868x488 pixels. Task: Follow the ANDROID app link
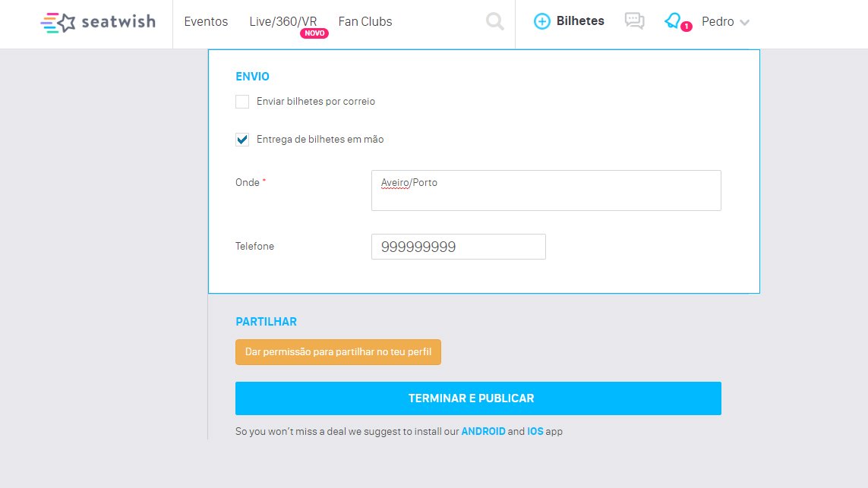(x=483, y=431)
